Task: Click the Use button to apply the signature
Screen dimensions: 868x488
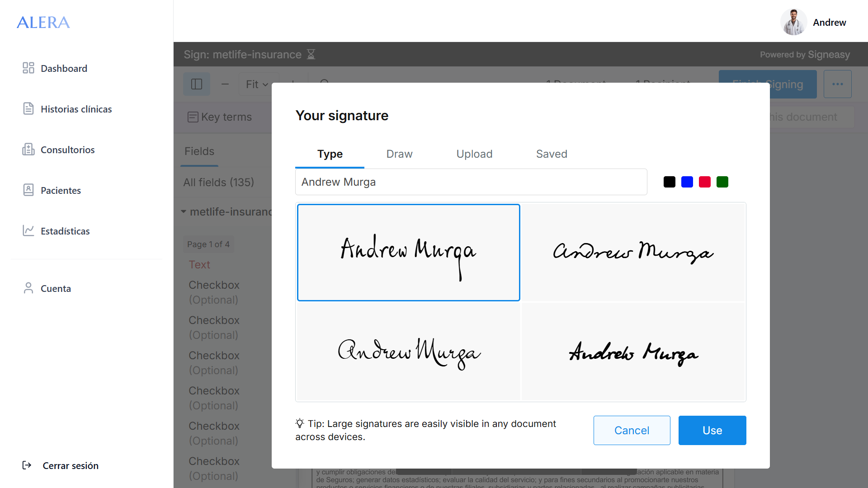Action: click(x=712, y=430)
